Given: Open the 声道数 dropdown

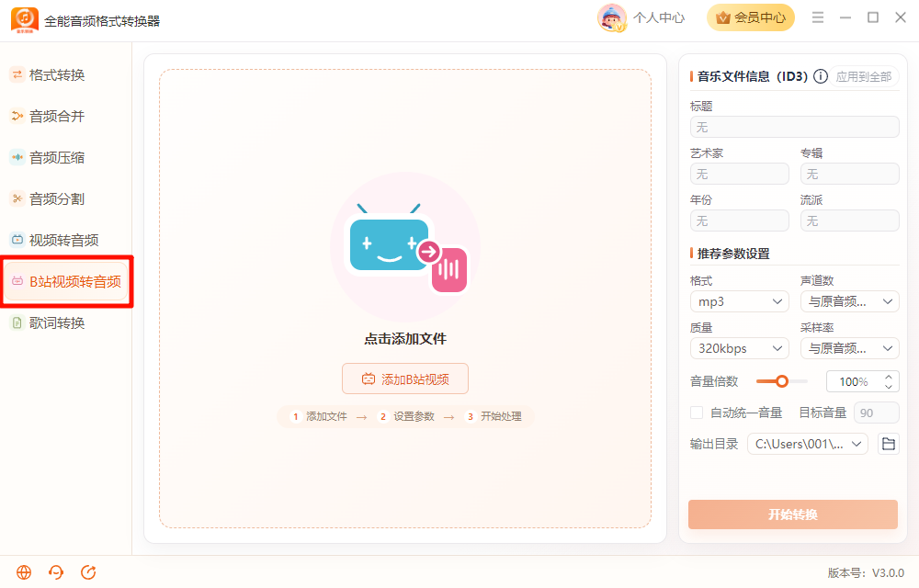Looking at the screenshot, I should click(850, 301).
